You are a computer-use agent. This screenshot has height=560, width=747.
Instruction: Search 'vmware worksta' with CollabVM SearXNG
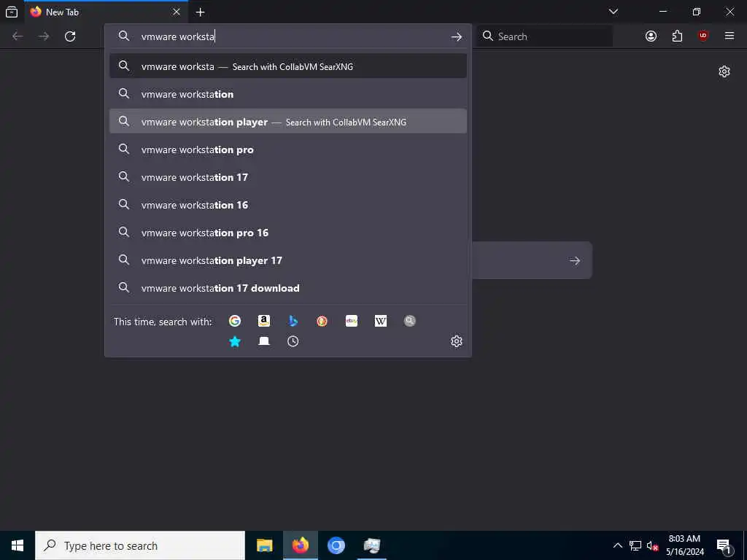pyautogui.click(x=287, y=66)
